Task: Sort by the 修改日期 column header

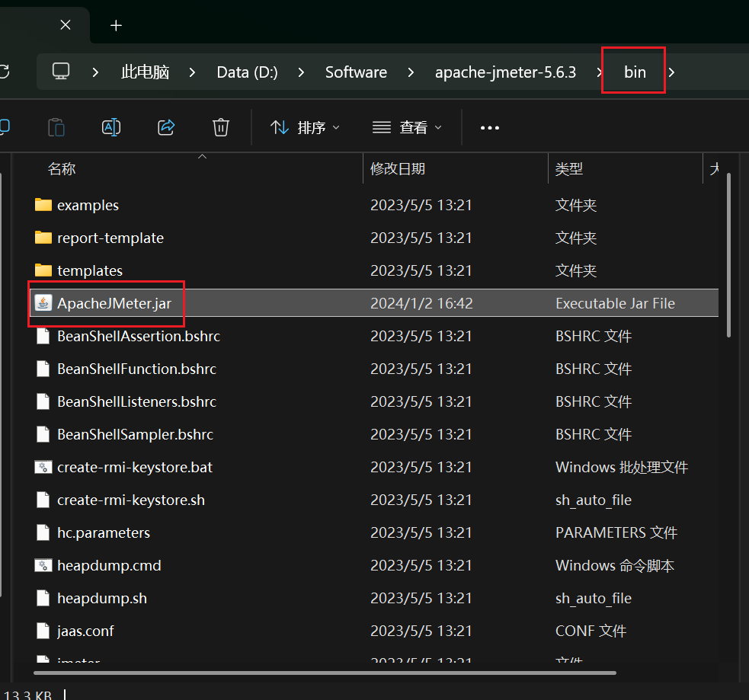Action: pos(398,168)
